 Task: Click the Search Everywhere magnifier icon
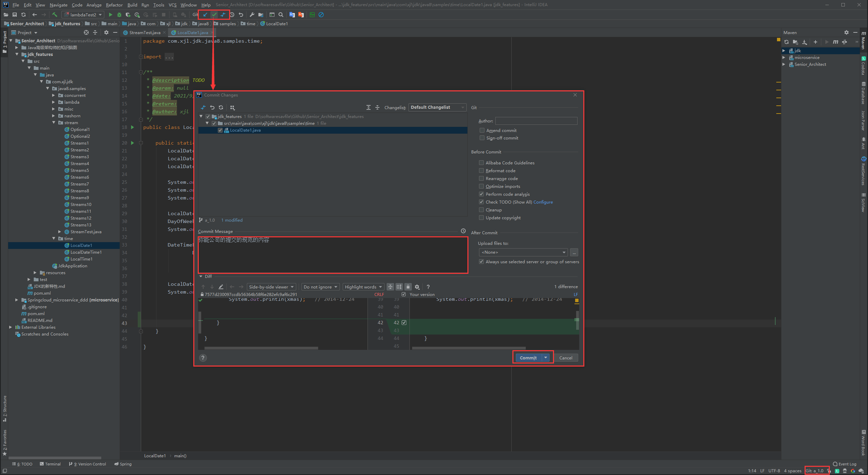(281, 15)
